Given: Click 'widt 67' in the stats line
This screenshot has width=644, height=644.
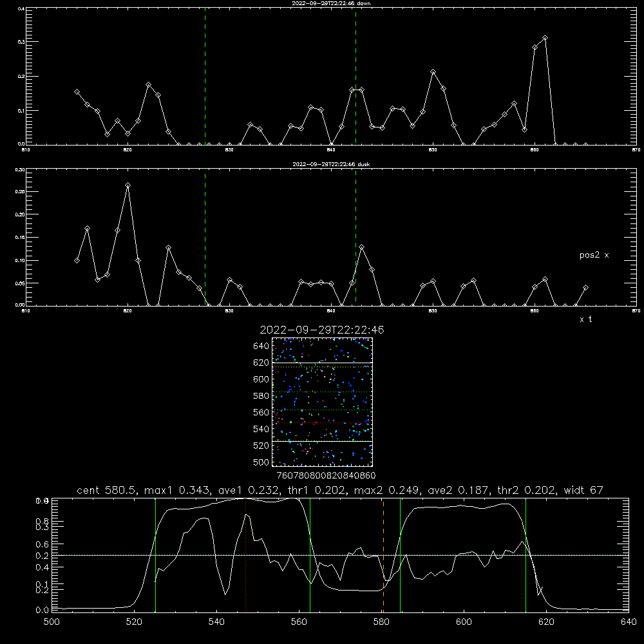Looking at the screenshot, I should [583, 490].
